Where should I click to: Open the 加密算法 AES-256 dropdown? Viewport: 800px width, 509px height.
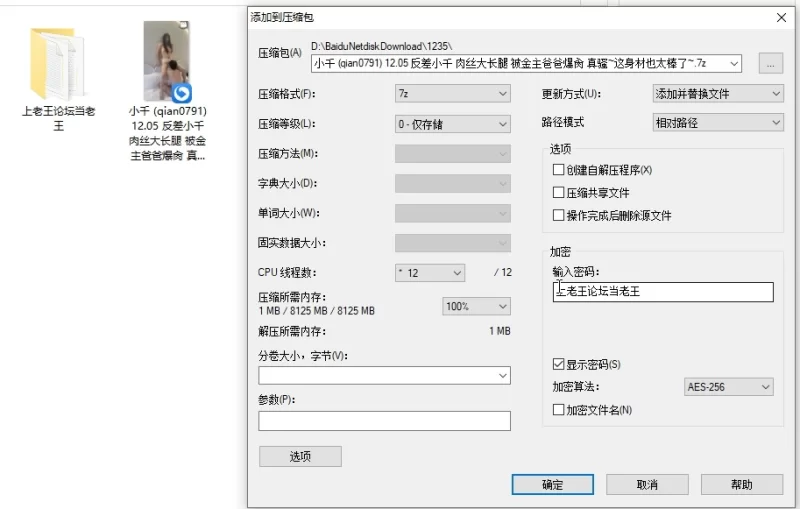pos(729,387)
